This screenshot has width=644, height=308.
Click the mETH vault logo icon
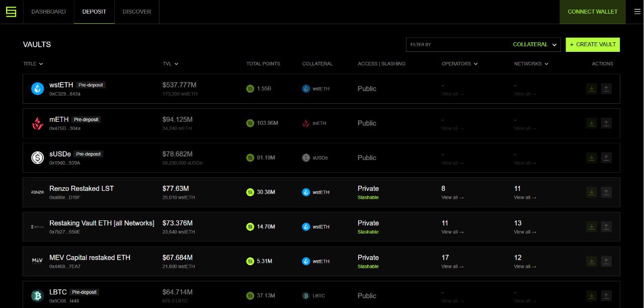pos(38,123)
